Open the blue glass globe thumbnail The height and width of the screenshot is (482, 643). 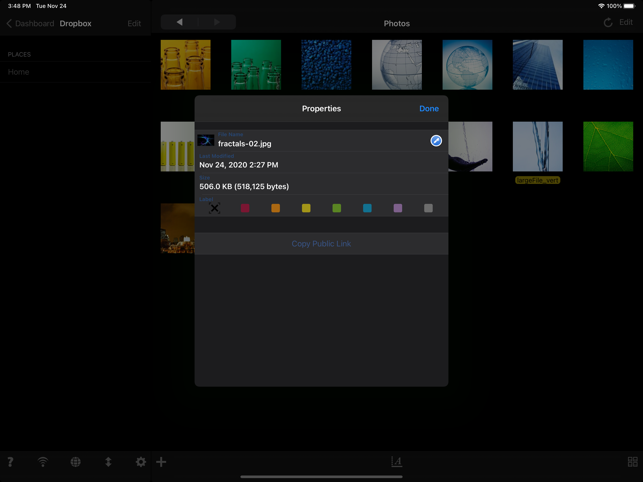coord(467,65)
